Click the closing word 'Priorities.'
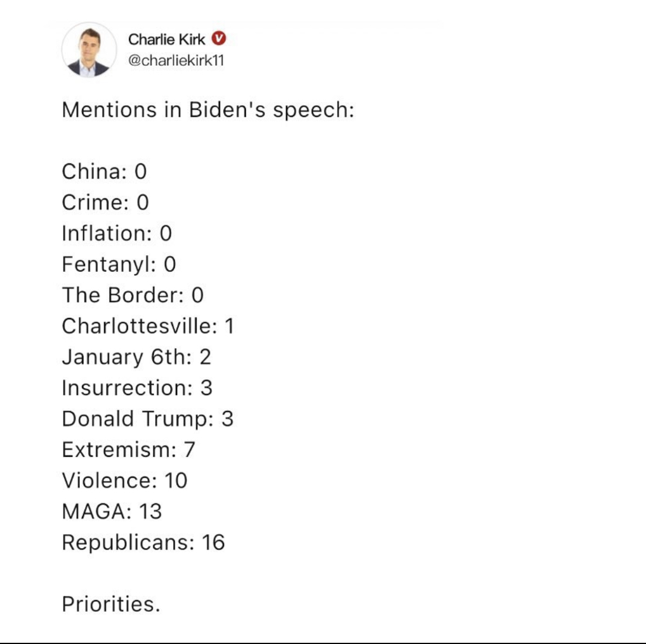Screen dimensions: 646x644 [x=111, y=604]
